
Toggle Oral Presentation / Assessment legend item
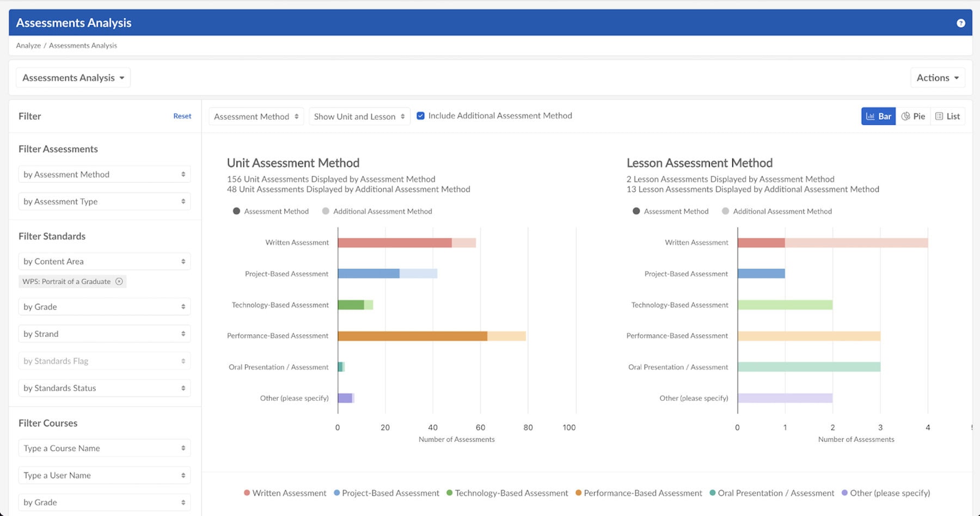click(771, 493)
